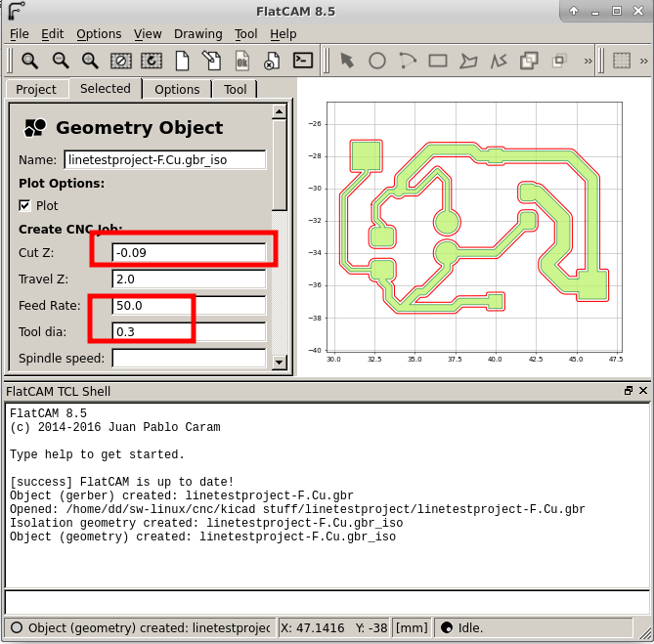The width and height of the screenshot is (654, 644).
Task: Click the Zoom Out magnifier icon
Action: tap(61, 61)
